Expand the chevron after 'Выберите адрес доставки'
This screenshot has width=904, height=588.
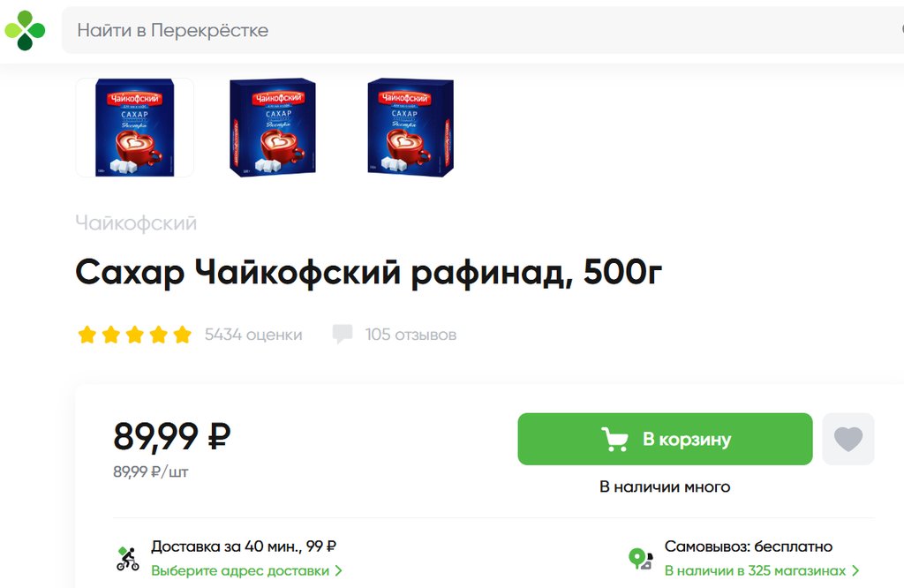338,570
